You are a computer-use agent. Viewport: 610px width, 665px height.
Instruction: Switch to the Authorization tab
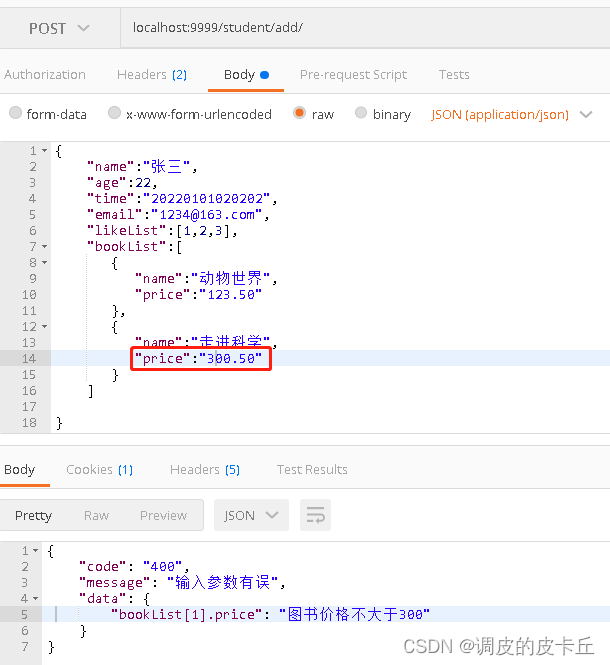pyautogui.click(x=45, y=75)
